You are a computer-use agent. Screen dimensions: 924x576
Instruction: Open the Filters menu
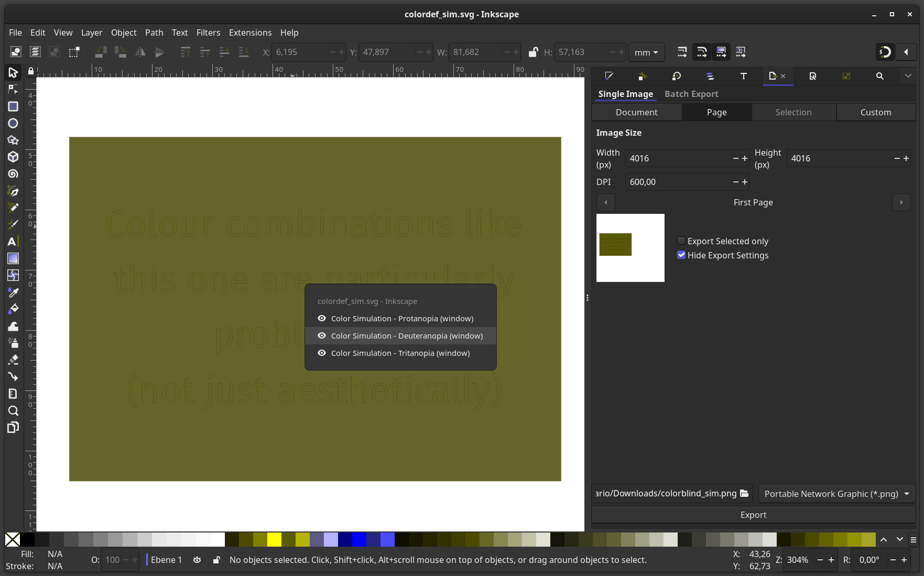click(208, 32)
